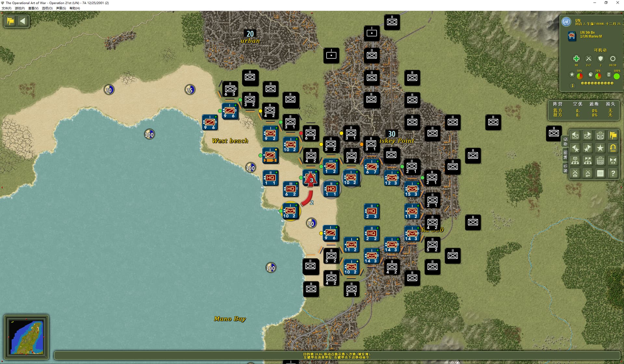The width and height of the screenshot is (624, 364).
Task: Click the yellow U-turn arrow button
Action: (x=613, y=148)
